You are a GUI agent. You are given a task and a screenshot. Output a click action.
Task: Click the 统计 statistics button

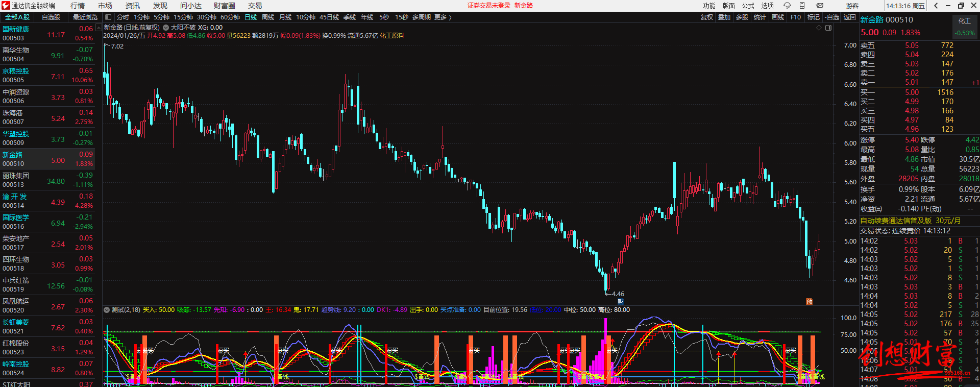pyautogui.click(x=760, y=17)
